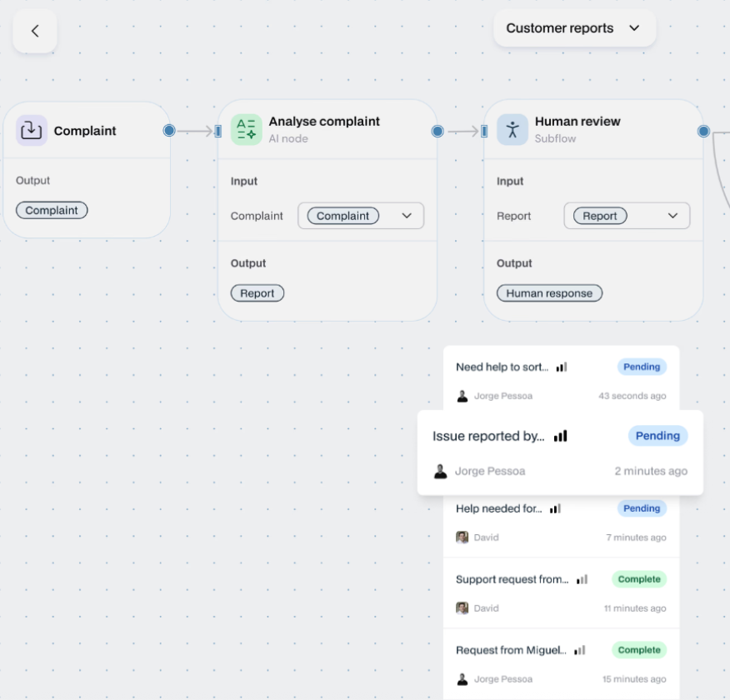Screen dimensions: 730x700
Task: Open the 'Need help to sort...' request
Action: (502, 367)
